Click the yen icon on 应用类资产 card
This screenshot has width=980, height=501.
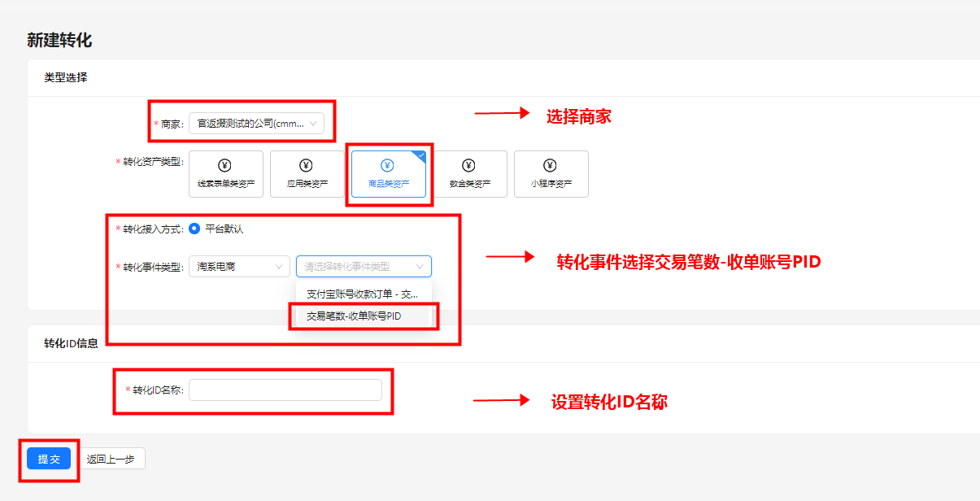point(307,166)
